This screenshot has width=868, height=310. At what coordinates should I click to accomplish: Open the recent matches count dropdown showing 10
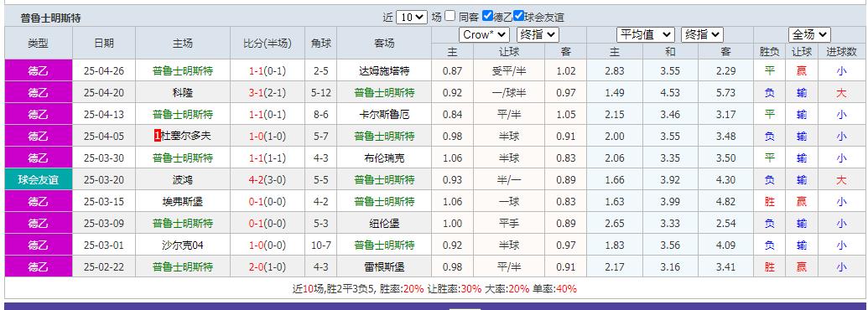point(411,17)
